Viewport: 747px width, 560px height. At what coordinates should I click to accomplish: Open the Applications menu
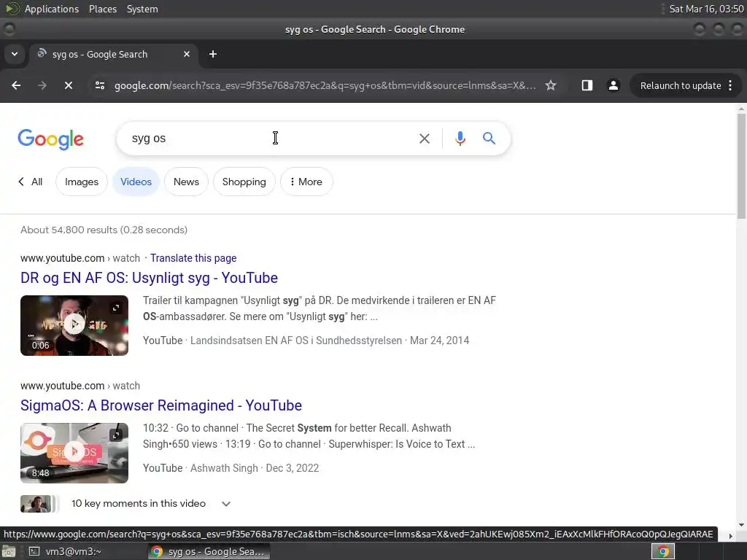[52, 9]
